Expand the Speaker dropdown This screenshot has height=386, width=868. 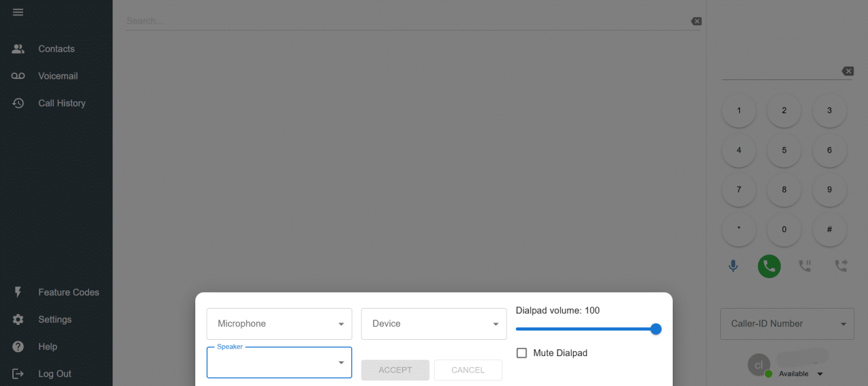pos(279,362)
